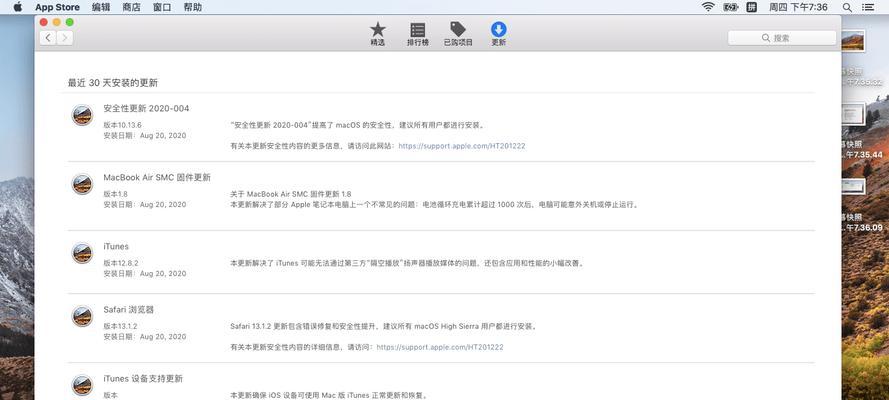Screen dimensions: 889x400
Task: Open the Updates (更新) tab
Action: 498,34
